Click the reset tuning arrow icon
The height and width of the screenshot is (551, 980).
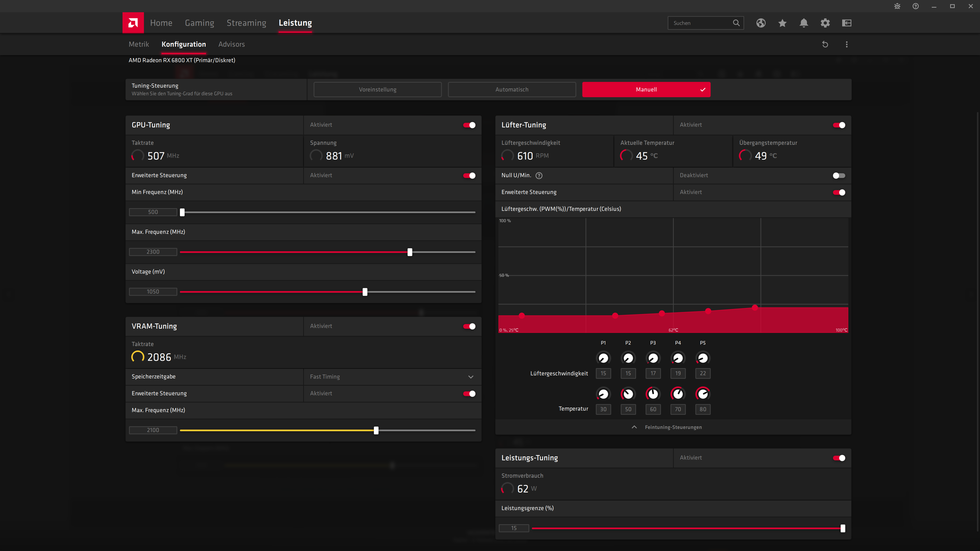pyautogui.click(x=825, y=44)
